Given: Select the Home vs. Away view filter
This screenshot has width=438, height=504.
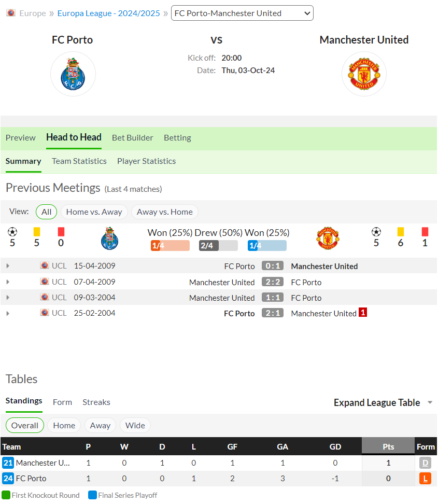Looking at the screenshot, I should 94,212.
